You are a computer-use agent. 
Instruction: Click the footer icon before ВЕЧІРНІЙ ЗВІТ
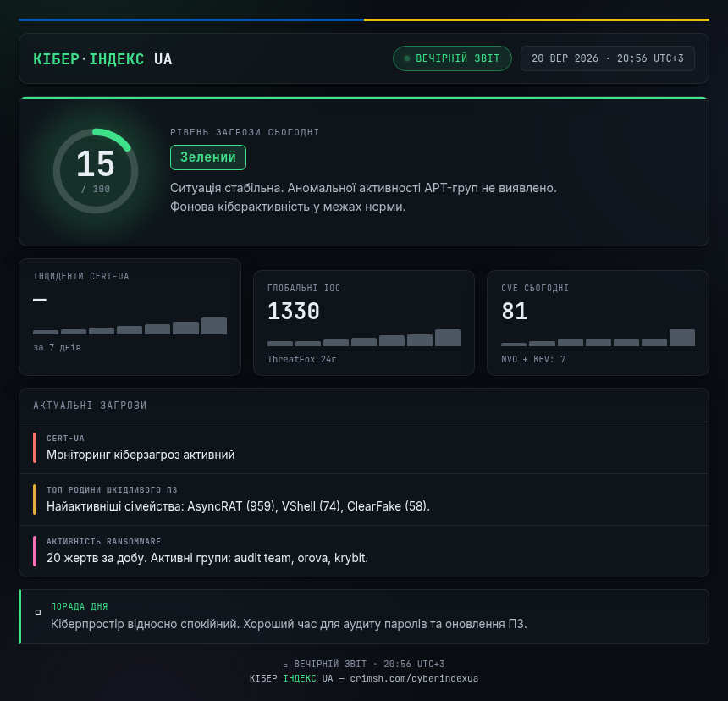tap(285, 665)
